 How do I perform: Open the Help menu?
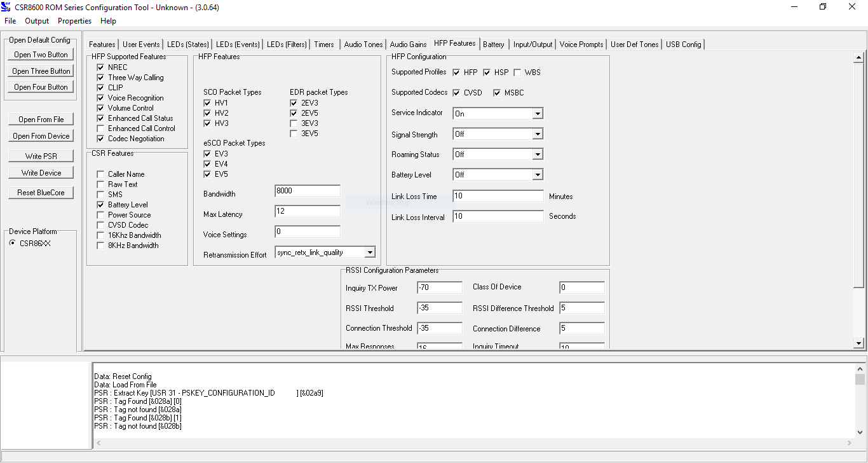click(109, 21)
